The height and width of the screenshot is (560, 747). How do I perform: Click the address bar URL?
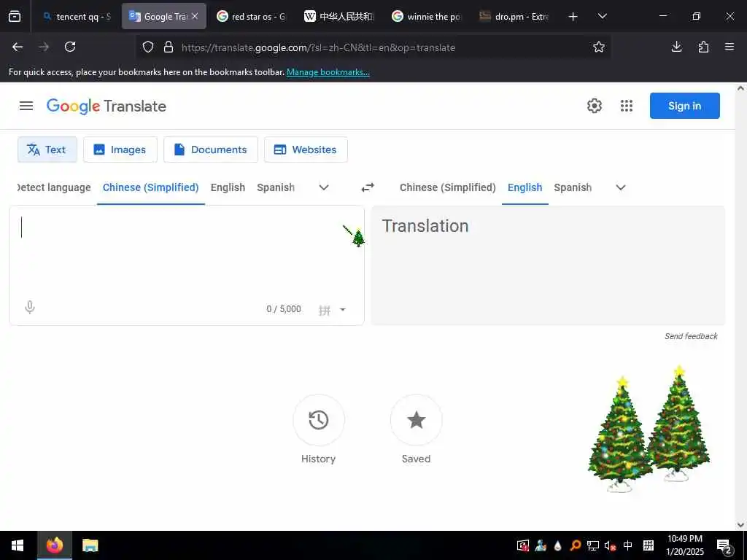coord(318,47)
